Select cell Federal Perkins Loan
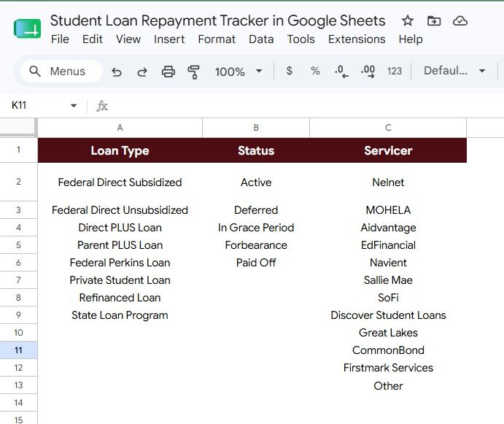 [120, 263]
